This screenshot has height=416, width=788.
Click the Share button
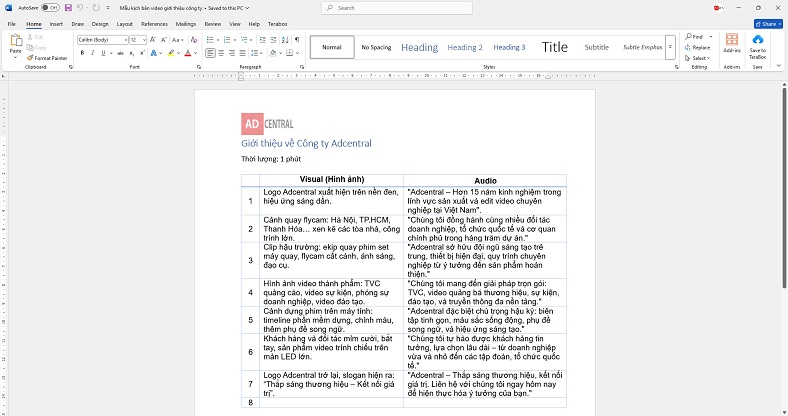point(767,23)
